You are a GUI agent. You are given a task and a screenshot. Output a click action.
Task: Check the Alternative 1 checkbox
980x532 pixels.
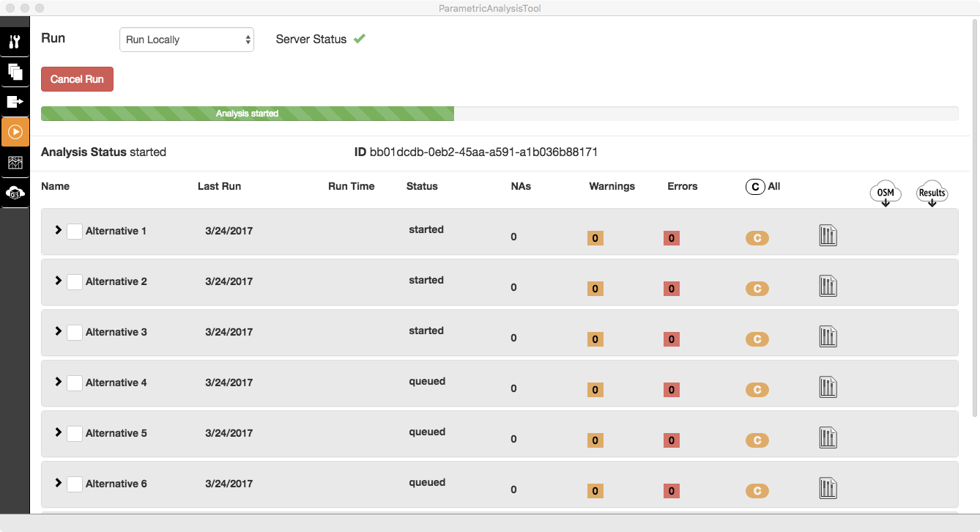(x=75, y=232)
